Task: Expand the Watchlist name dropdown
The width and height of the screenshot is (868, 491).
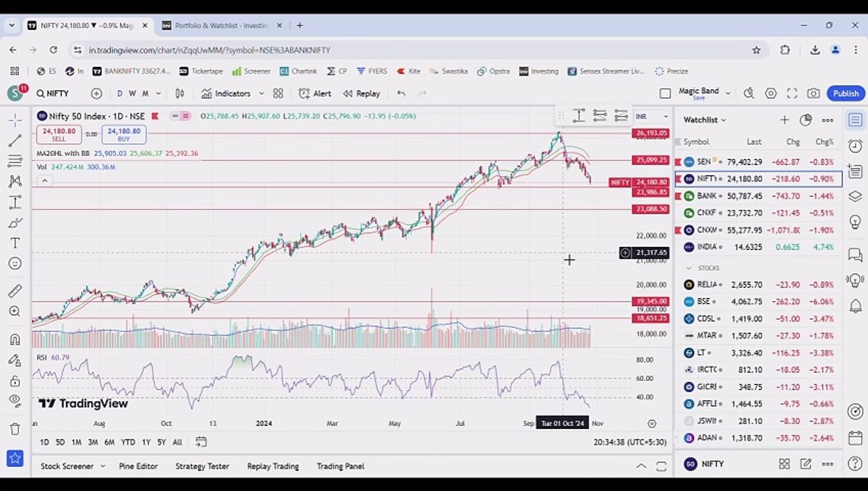Action: point(705,120)
